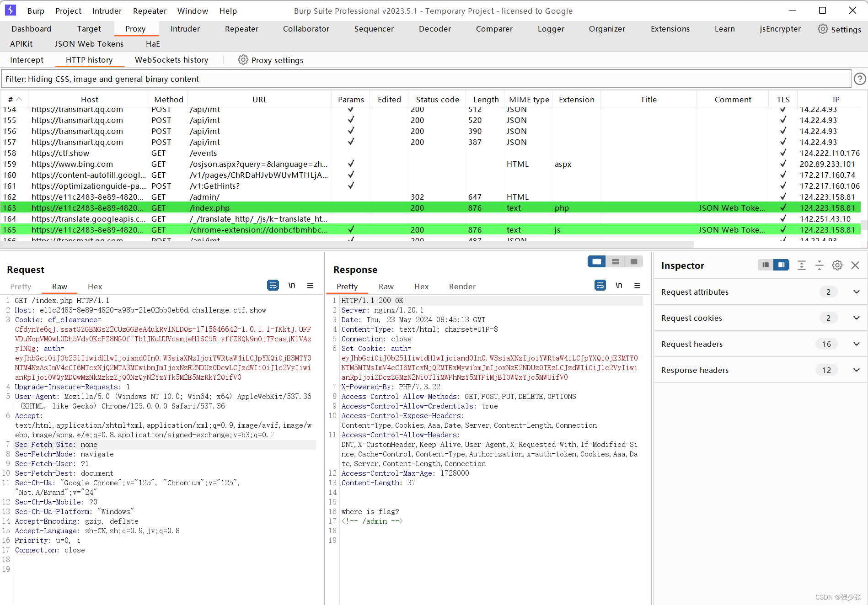Close the Inspector panel

(855, 265)
